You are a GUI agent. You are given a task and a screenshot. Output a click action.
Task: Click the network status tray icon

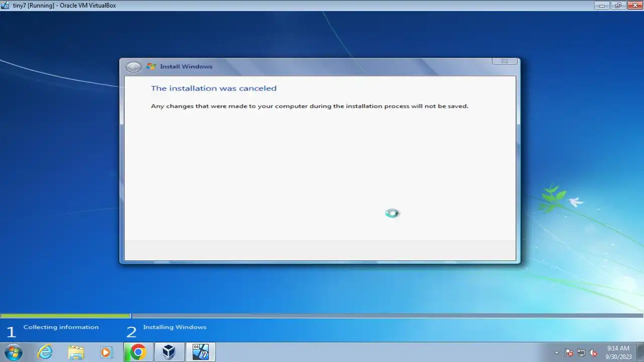point(581,352)
